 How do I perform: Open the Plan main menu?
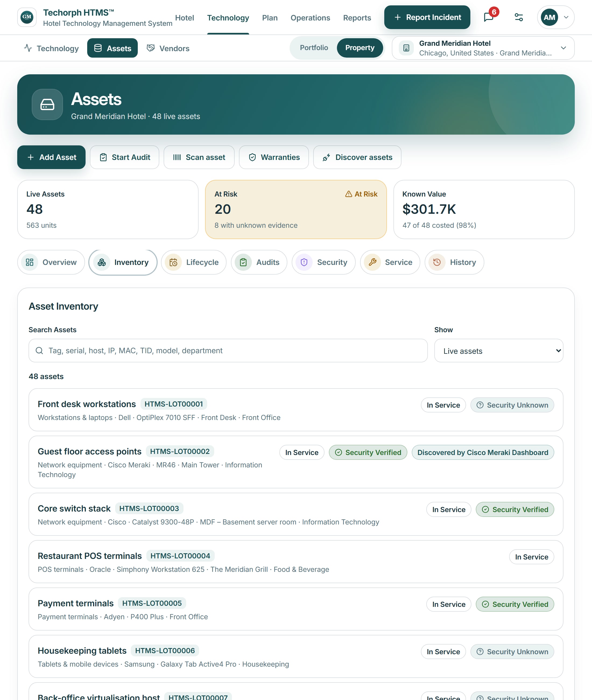tap(269, 17)
